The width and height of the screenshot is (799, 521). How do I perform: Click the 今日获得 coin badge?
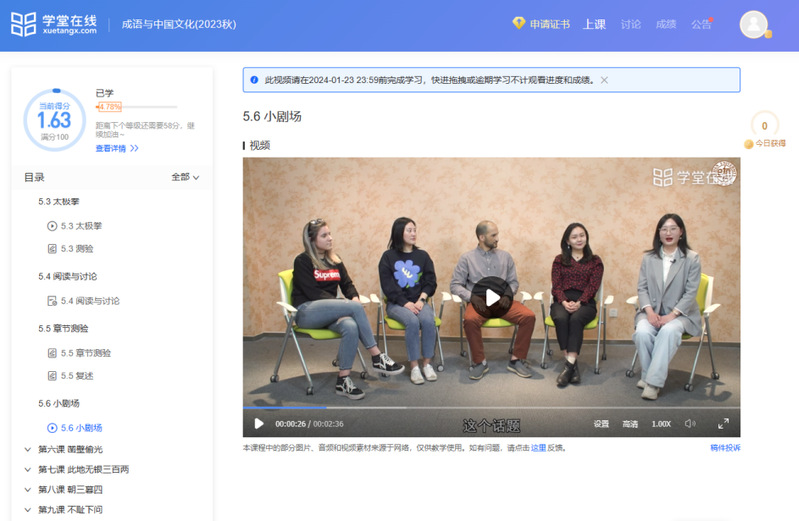pyautogui.click(x=764, y=130)
